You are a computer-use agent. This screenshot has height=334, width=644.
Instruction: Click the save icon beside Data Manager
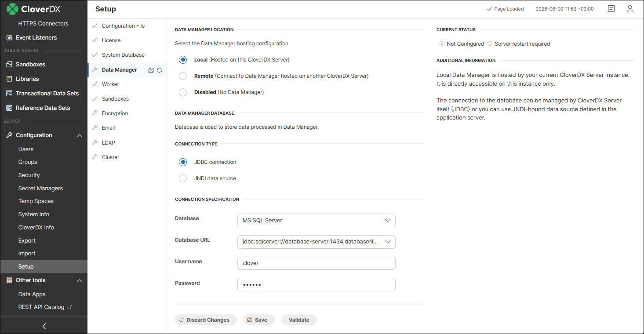150,69
